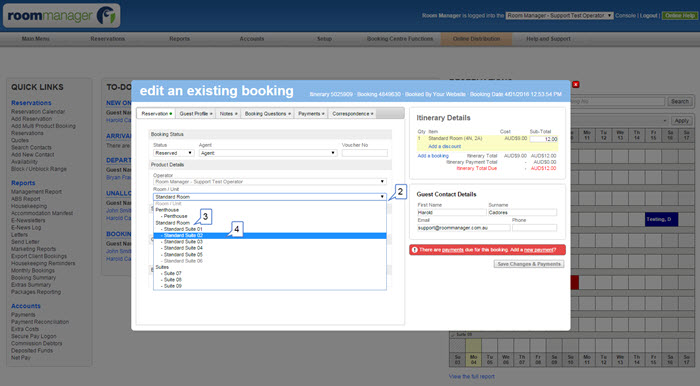Open Commission Debtors quick link
Viewport: 700px width, 386px height.
pyautogui.click(x=37, y=344)
